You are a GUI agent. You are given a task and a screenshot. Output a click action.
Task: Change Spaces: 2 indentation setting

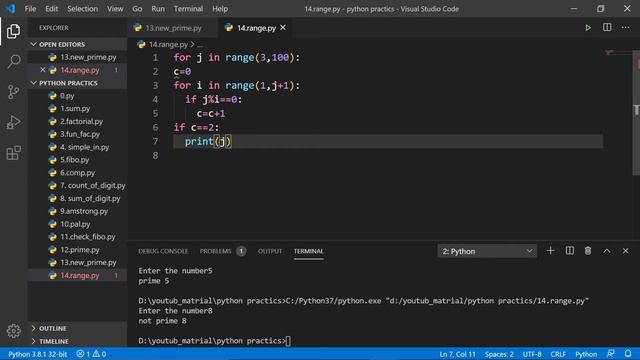[x=499, y=354]
